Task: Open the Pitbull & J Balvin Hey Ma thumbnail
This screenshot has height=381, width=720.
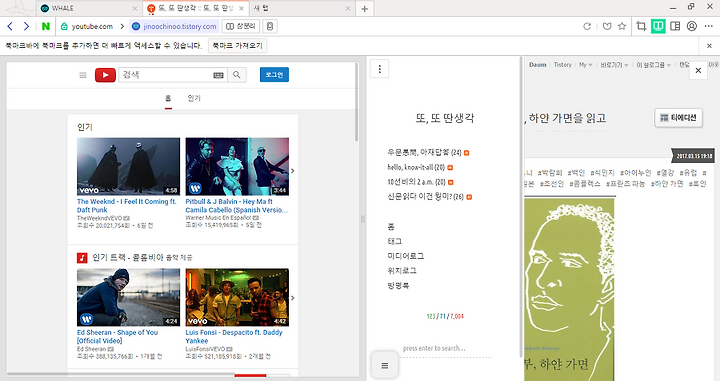Action: [237, 167]
